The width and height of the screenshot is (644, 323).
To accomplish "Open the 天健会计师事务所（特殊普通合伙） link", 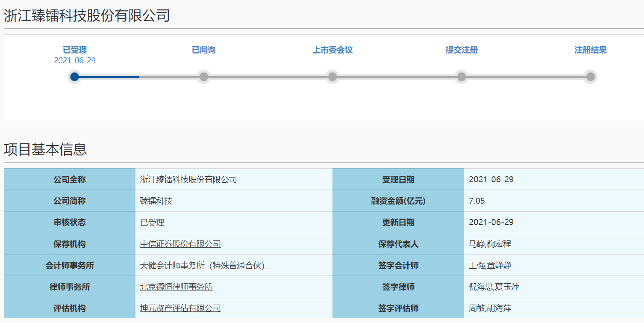I will [x=204, y=266].
